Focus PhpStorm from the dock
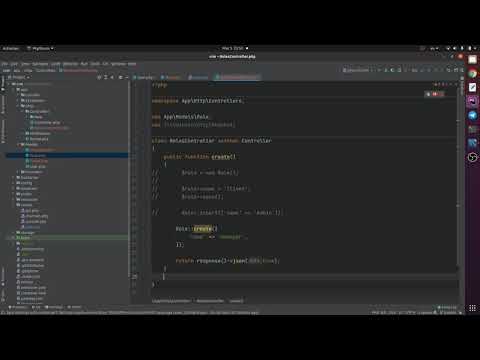The height and width of the screenshot is (360, 480). click(472, 101)
